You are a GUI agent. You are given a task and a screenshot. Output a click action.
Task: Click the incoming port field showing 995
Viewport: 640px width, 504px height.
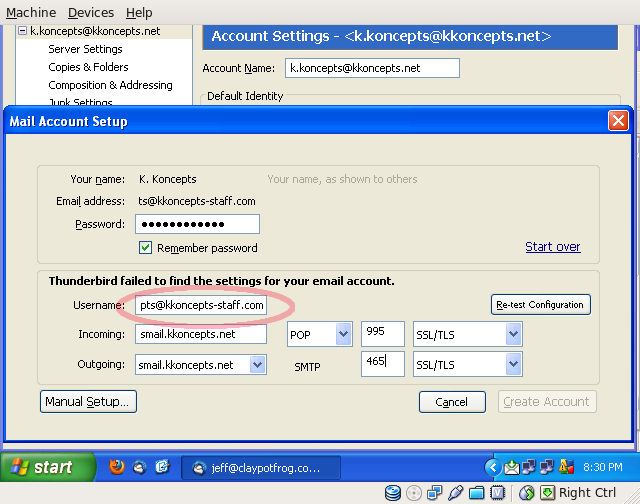[383, 334]
